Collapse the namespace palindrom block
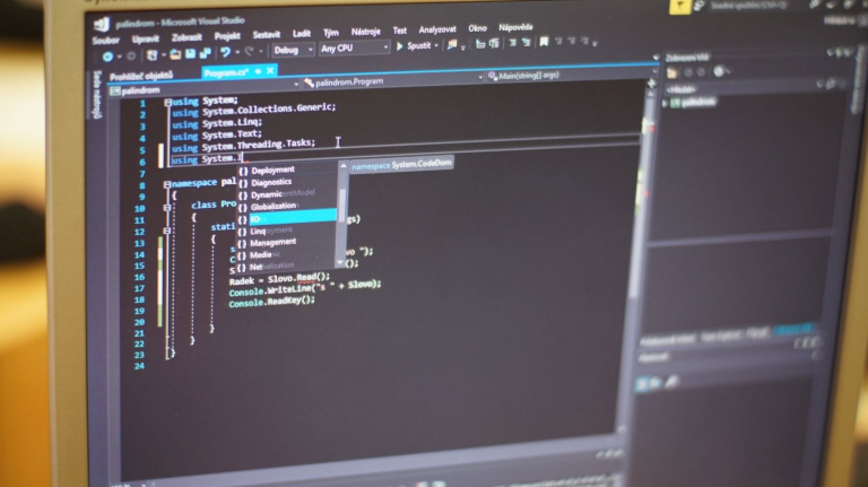This screenshot has height=487, width=868. (x=167, y=184)
